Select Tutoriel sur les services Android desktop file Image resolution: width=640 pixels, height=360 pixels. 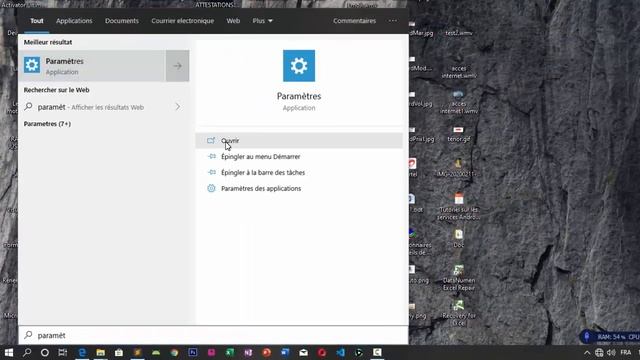pyautogui.click(x=459, y=207)
